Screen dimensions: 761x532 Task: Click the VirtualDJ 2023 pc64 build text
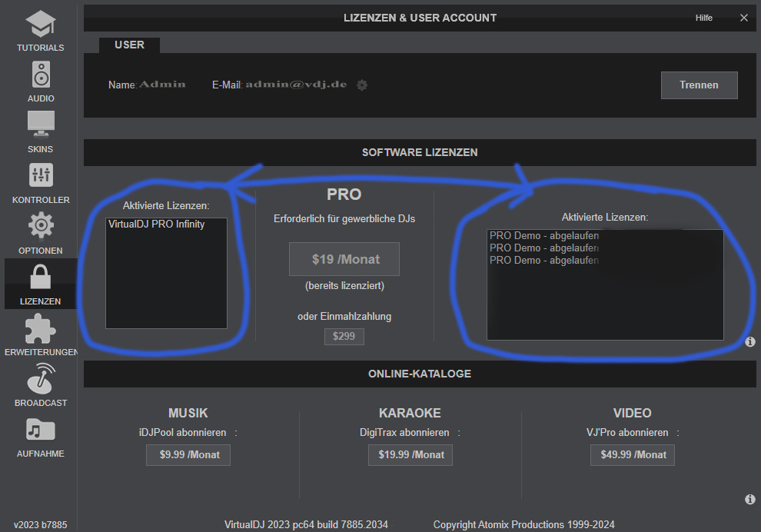coord(306,525)
